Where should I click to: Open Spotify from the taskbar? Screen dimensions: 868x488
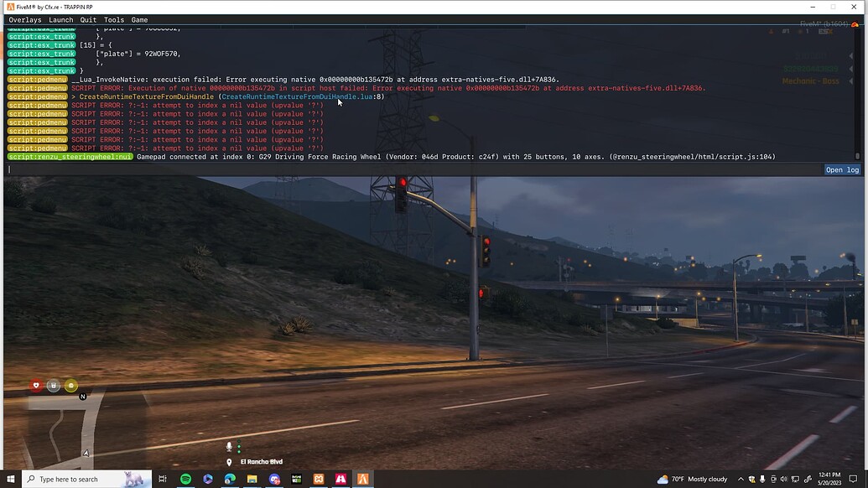coord(185,479)
